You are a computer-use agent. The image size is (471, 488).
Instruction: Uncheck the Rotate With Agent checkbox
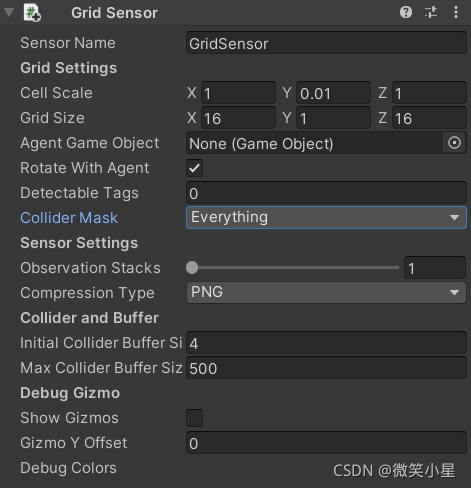[x=195, y=168]
